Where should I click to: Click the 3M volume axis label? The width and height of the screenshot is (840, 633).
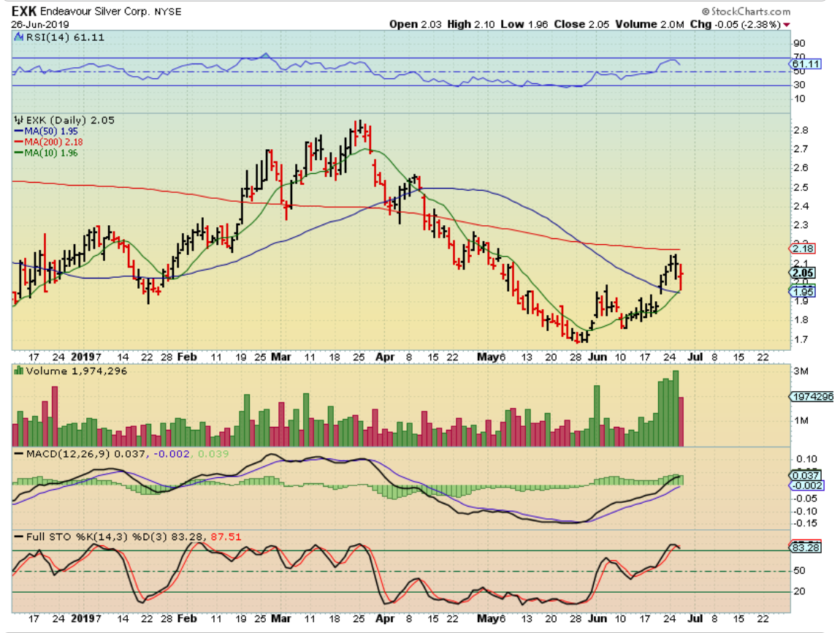tap(801, 371)
